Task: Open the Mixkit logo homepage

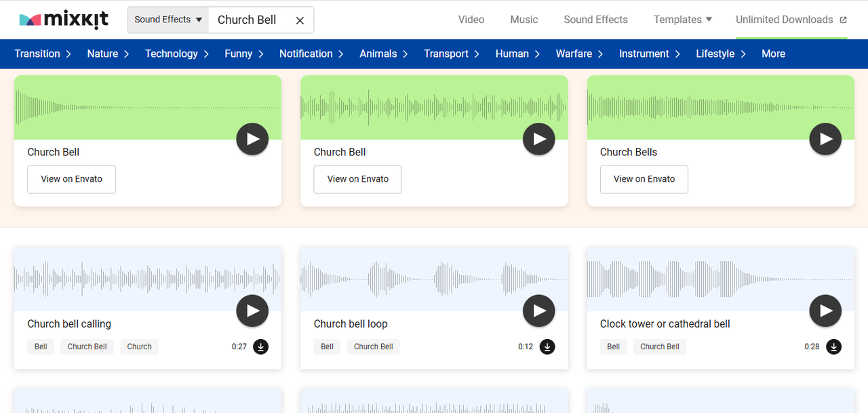Action: pyautogui.click(x=64, y=20)
